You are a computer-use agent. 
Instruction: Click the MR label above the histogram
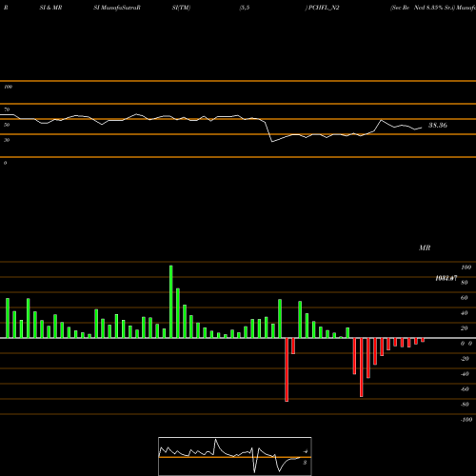click(x=425, y=248)
